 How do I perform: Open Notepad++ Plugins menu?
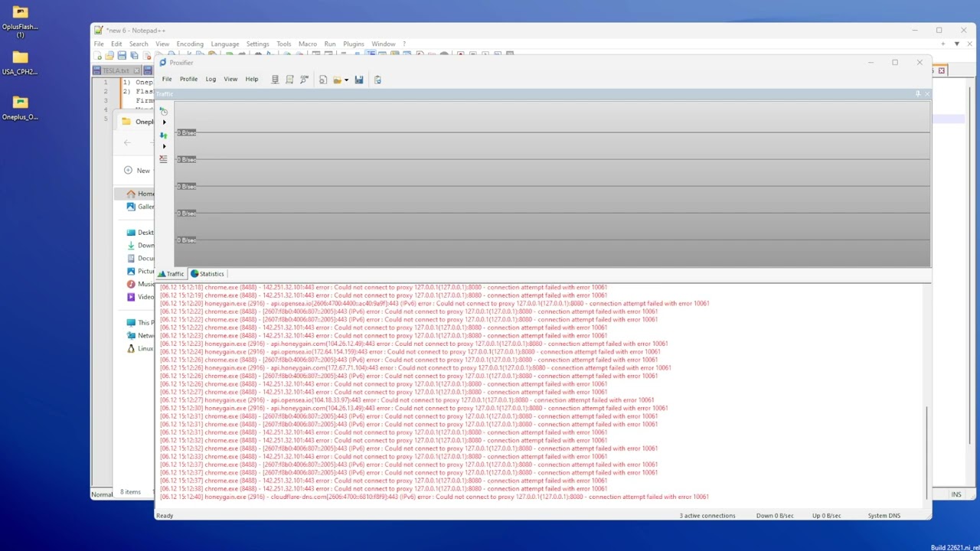(x=354, y=44)
